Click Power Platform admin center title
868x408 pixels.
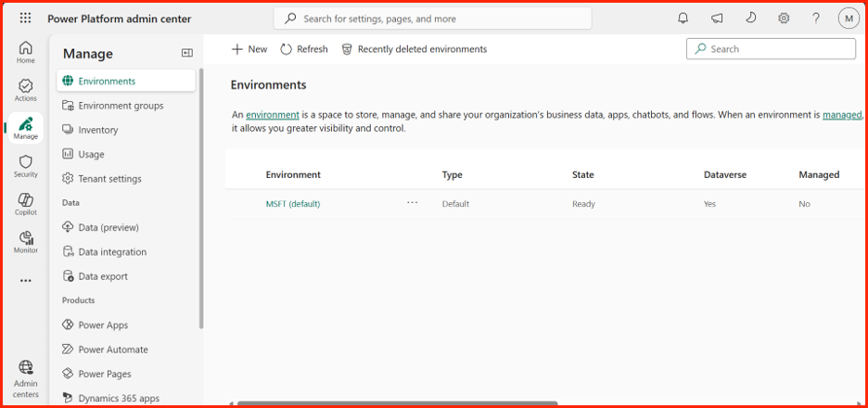[x=119, y=19]
